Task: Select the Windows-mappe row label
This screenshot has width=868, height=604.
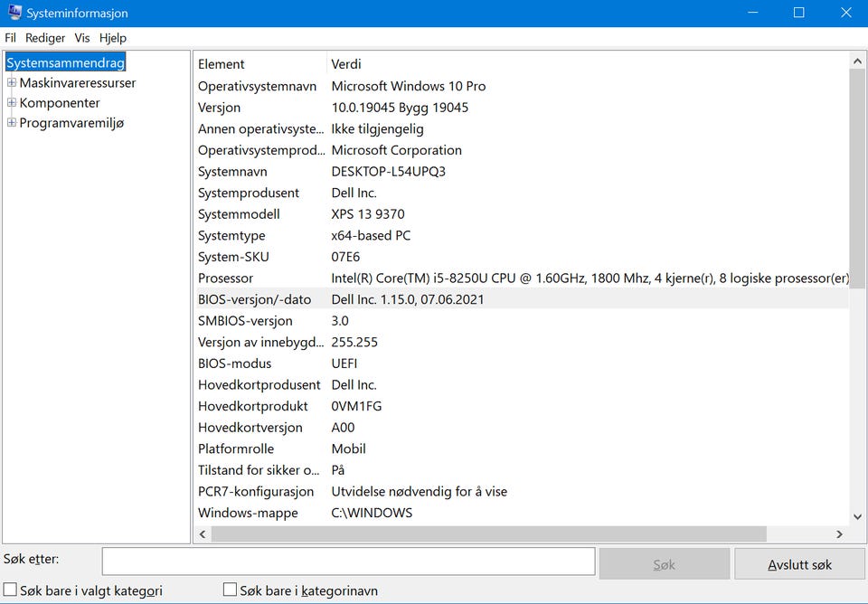Action: tap(248, 513)
